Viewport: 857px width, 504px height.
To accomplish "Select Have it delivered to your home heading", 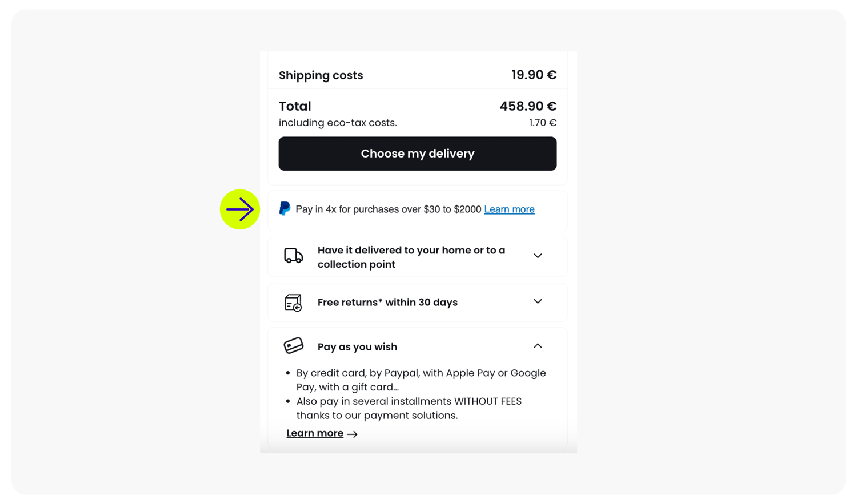I will (x=411, y=257).
